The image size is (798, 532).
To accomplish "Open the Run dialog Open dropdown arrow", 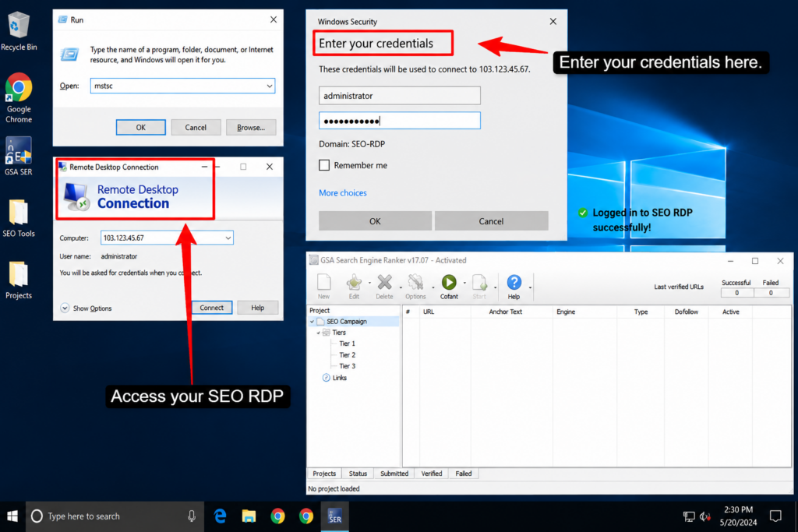I will point(269,86).
